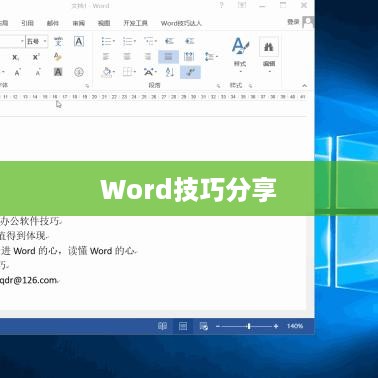Open the Word技巧达人 tab

181,23
